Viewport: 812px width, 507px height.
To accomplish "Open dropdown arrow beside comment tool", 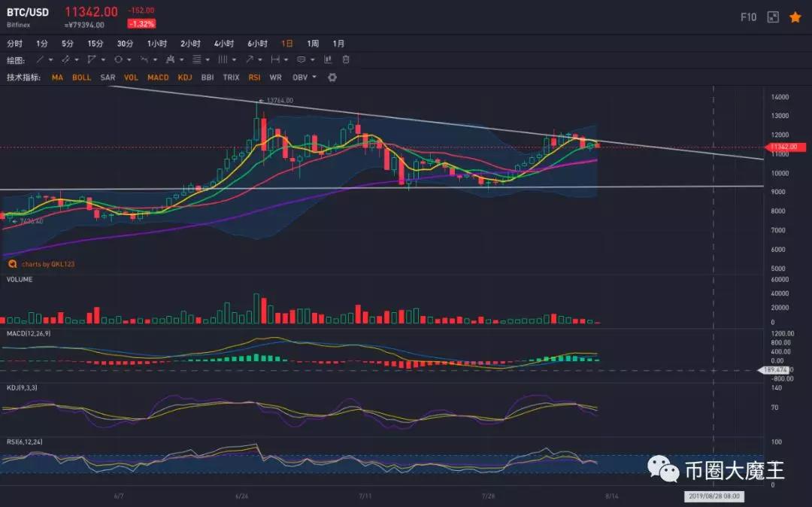I will click(x=312, y=60).
